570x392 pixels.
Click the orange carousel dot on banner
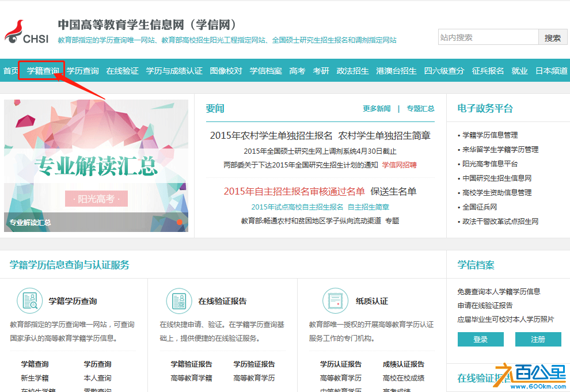[x=180, y=222]
